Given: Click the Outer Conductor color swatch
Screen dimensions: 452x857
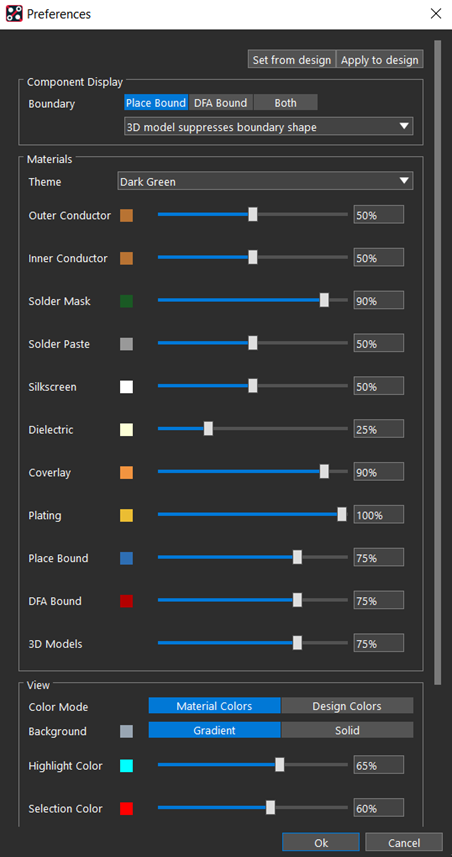Looking at the screenshot, I should [126, 215].
